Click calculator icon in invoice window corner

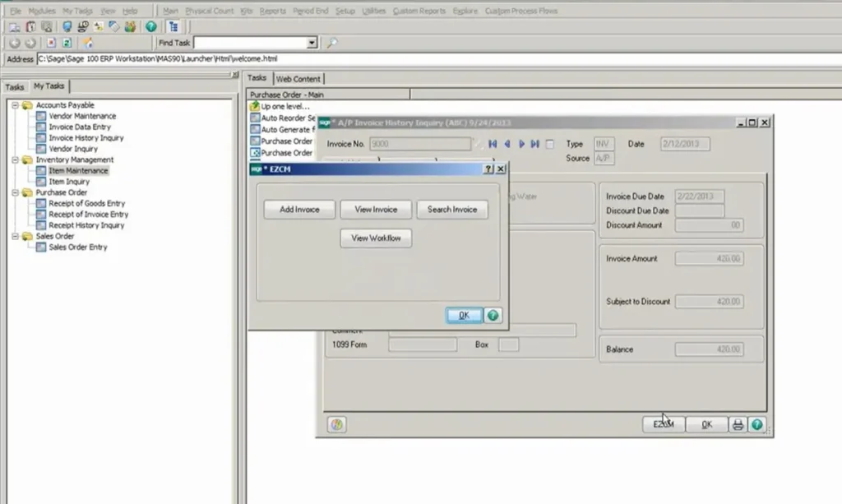coord(335,424)
